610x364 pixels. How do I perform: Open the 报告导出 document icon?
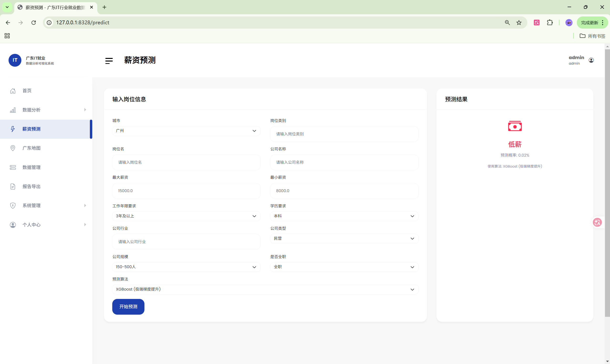13,186
